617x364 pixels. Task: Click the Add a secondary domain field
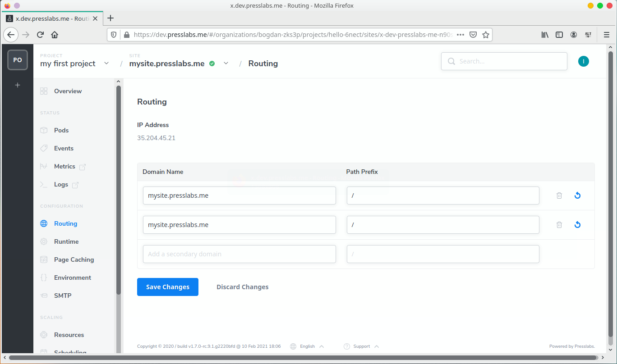[239, 254]
